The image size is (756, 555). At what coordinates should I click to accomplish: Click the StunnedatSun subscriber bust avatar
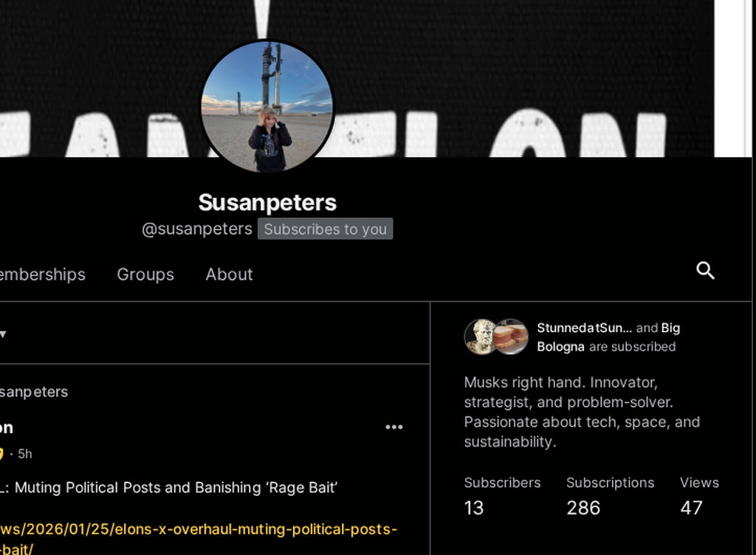pyautogui.click(x=480, y=337)
